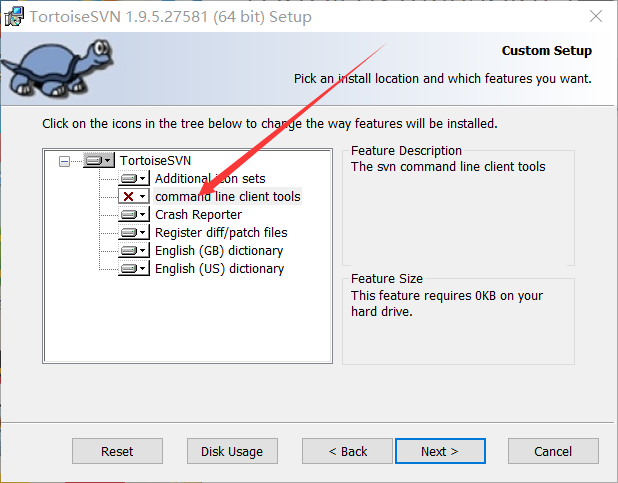Open the English (US) dictionary install dropdown
The width and height of the screenshot is (618, 483).
134,269
